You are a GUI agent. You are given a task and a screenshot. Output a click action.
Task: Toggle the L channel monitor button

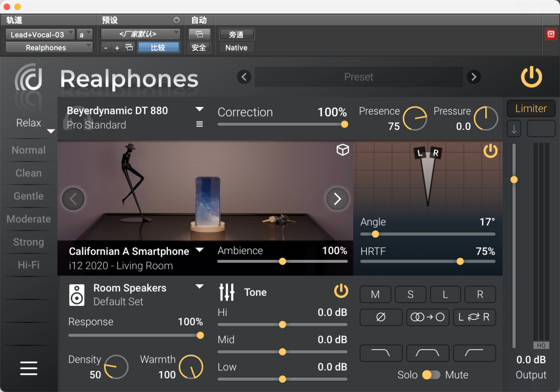[x=445, y=294]
